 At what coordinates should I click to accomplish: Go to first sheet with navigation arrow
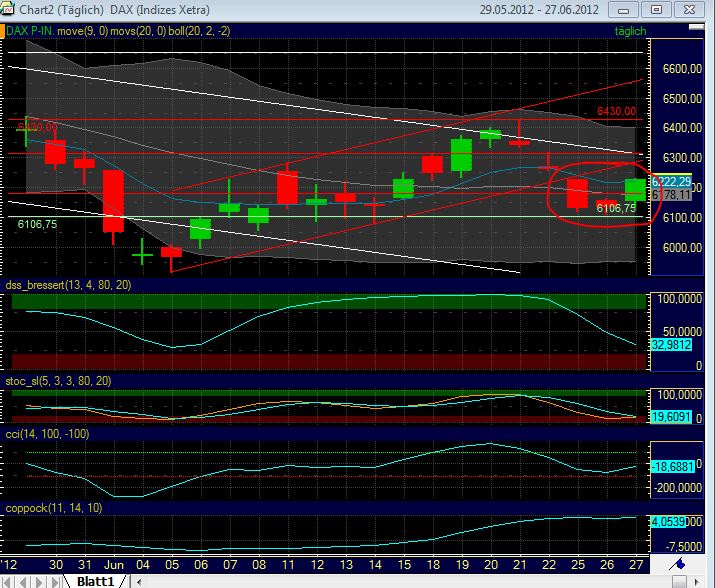tap(8, 582)
